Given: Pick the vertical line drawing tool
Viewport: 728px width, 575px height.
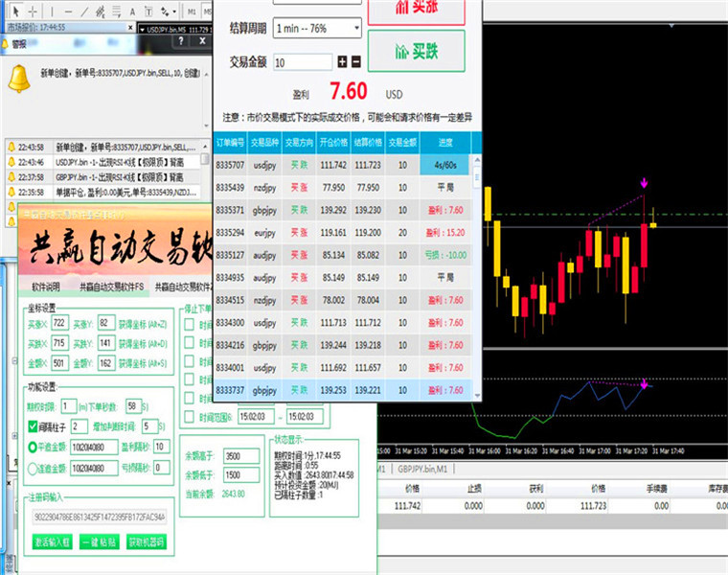Looking at the screenshot, I should (x=52, y=11).
